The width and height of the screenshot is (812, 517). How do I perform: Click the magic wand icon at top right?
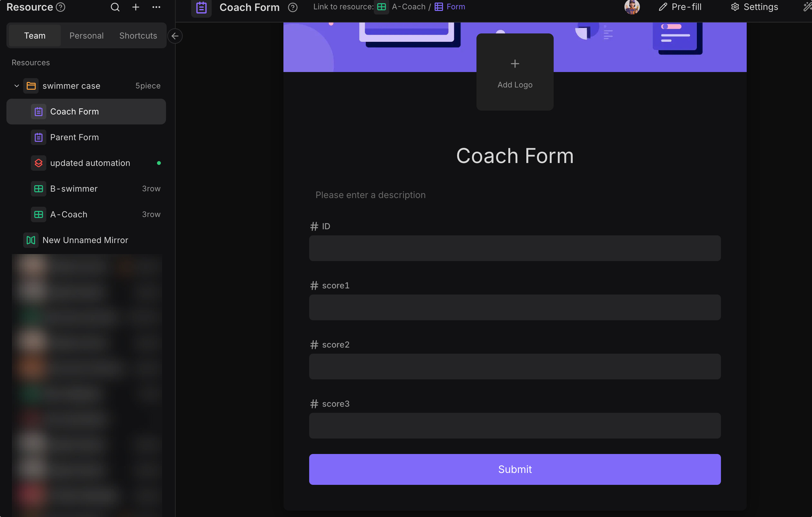click(807, 7)
